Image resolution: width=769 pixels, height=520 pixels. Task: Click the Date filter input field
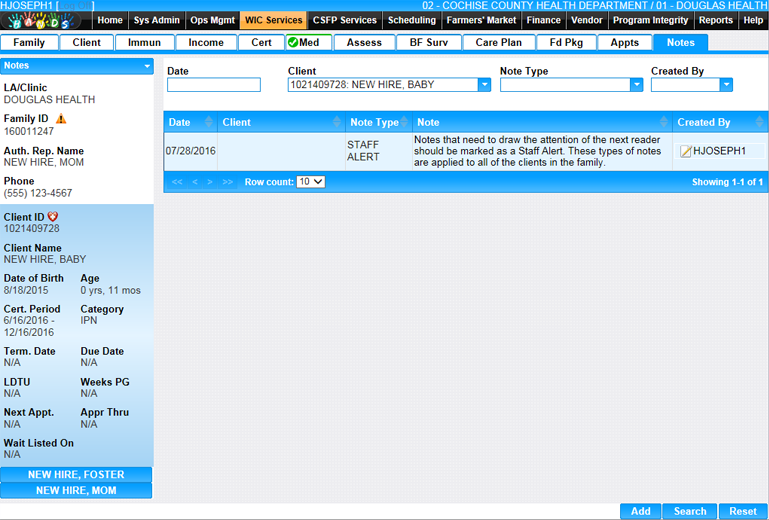tap(213, 86)
